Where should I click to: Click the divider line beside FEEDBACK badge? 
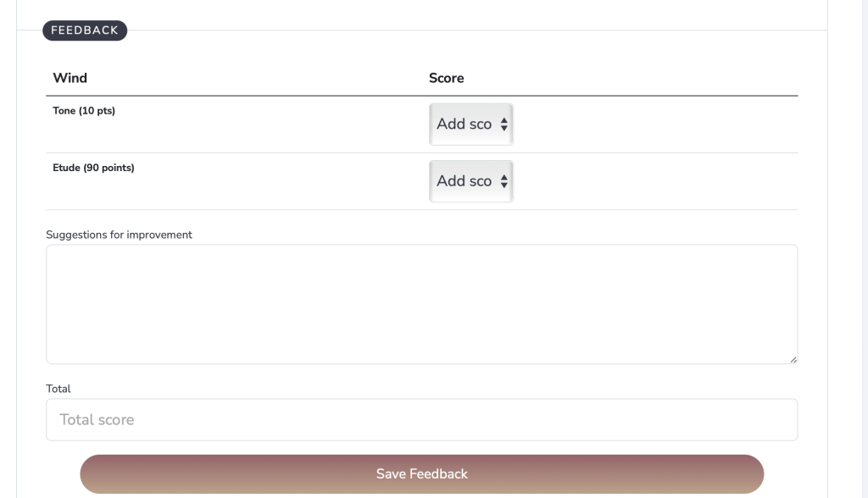(477, 30)
